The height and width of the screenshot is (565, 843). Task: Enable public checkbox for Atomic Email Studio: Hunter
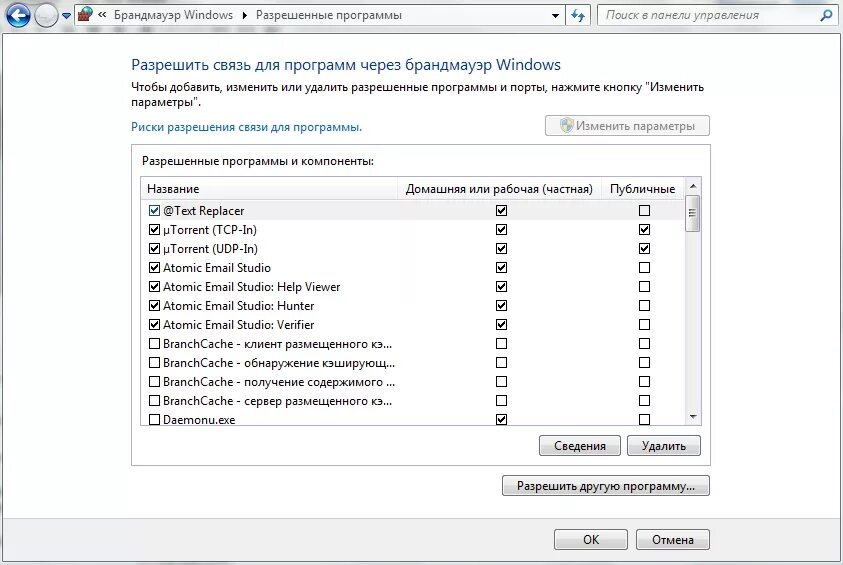pos(644,305)
